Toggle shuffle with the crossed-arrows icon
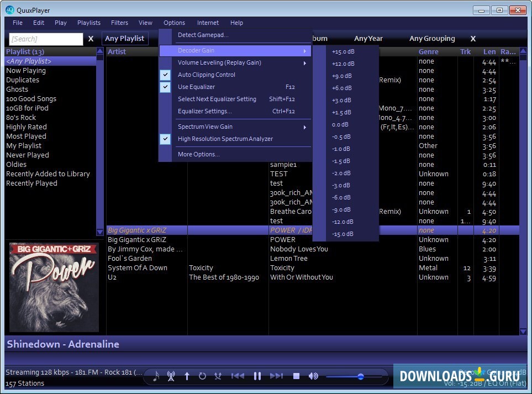This screenshot has height=394, width=532. point(218,376)
